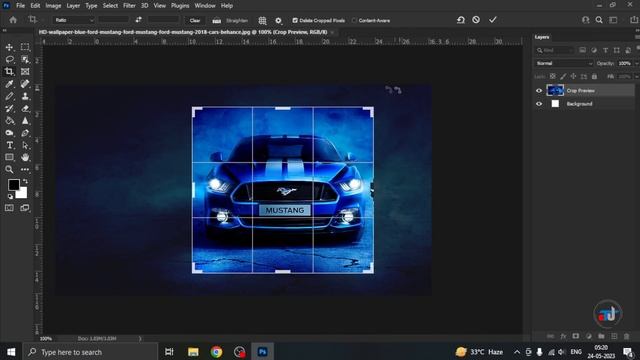Enable the Content-Aware checkbox

354,20
